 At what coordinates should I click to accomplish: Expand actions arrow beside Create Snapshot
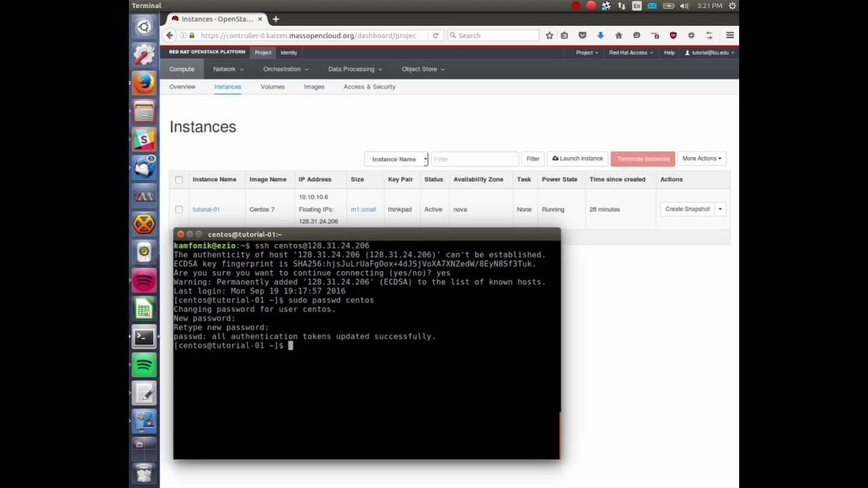click(720, 209)
